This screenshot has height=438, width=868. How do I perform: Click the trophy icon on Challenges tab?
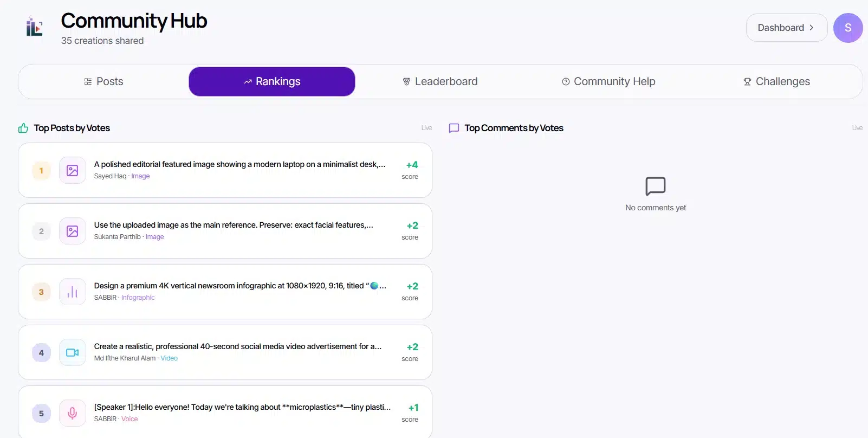point(747,81)
